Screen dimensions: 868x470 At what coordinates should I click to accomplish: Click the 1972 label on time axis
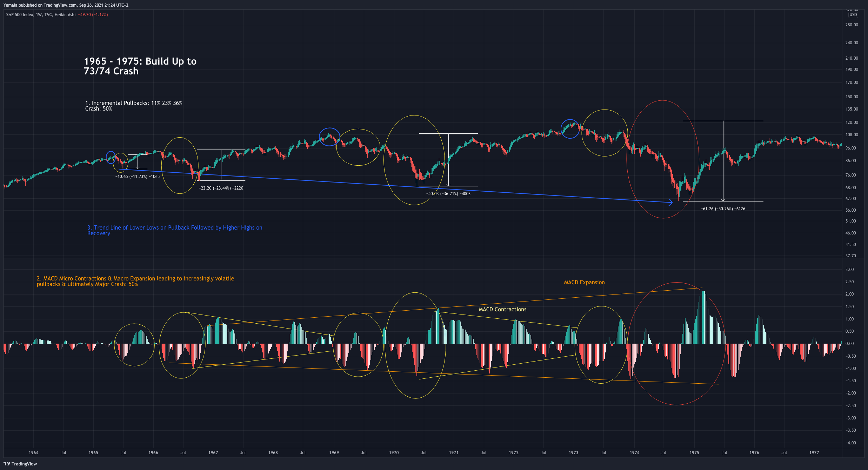point(514,453)
